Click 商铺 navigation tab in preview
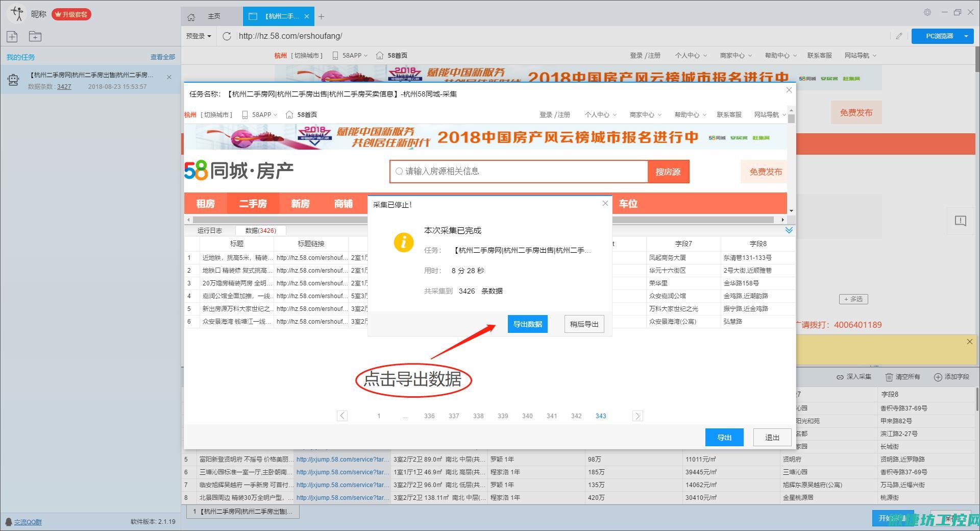980x531 pixels. [344, 204]
